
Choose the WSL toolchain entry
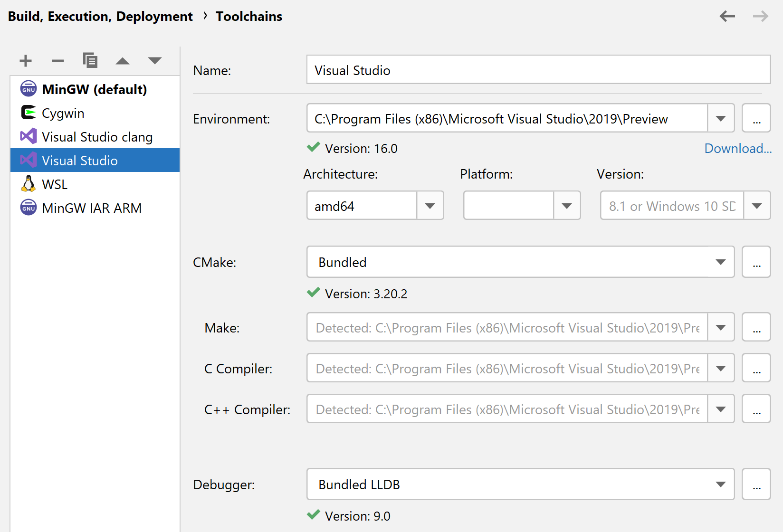coord(55,184)
